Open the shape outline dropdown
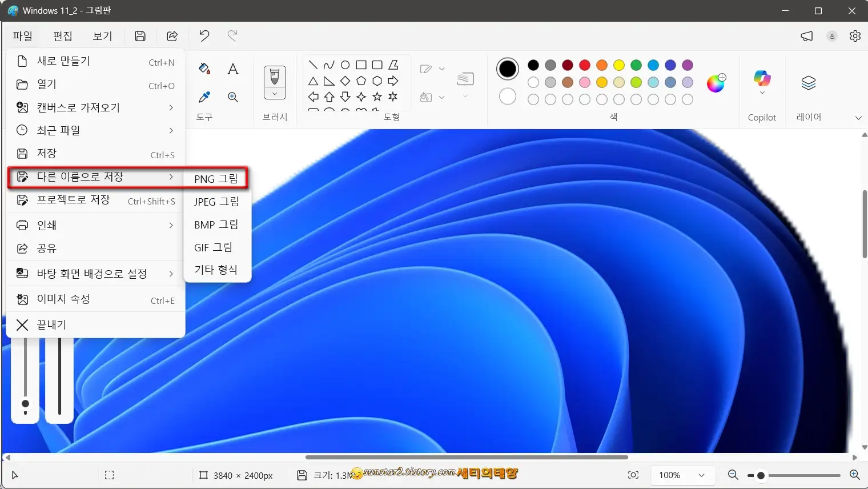 pos(441,69)
